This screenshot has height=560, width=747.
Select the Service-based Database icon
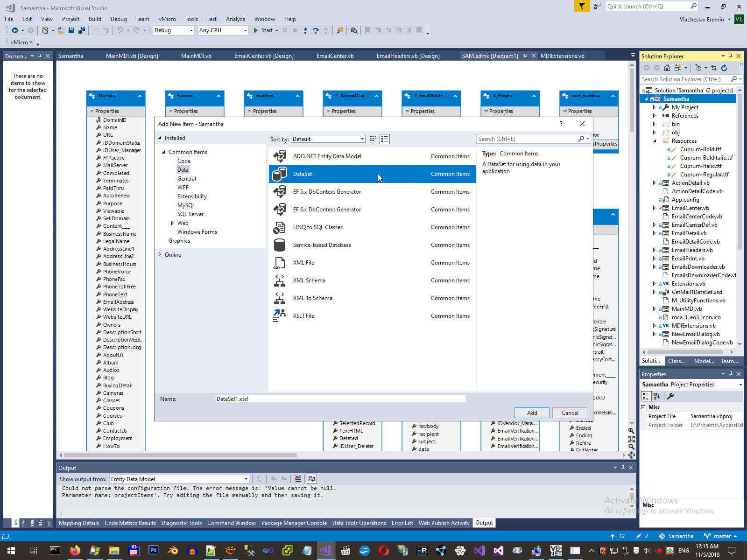[x=280, y=245]
